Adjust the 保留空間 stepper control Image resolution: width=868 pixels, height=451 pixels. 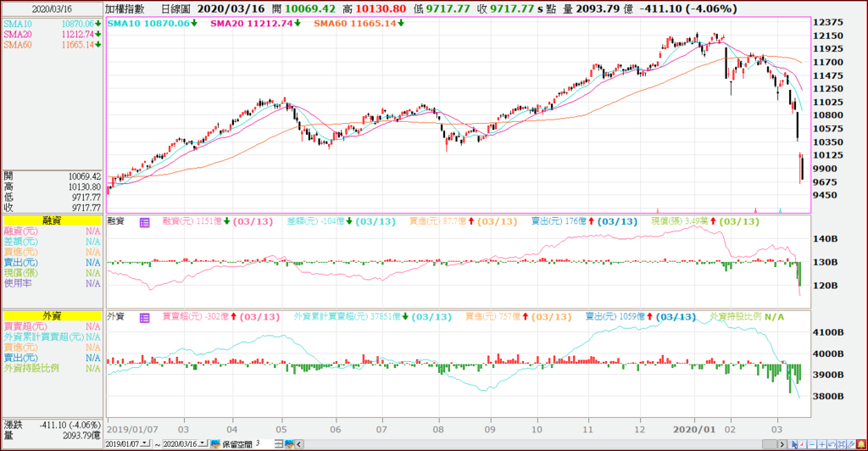[279, 444]
